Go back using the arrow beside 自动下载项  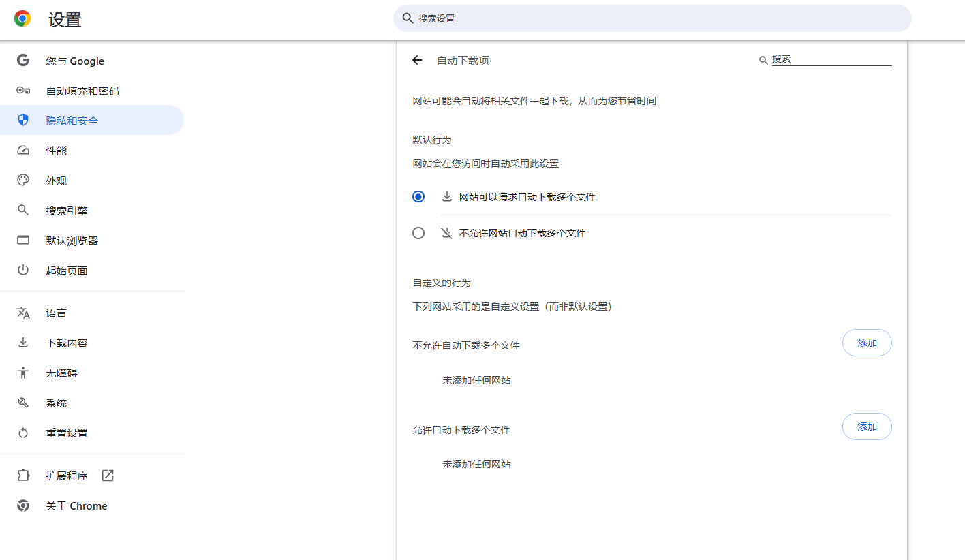pyautogui.click(x=417, y=60)
